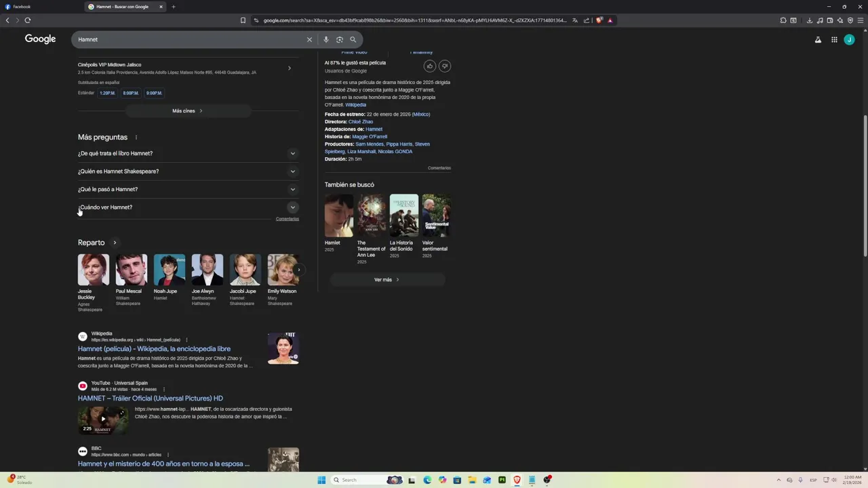Expand question ¿Cuándo ver Hamnet?
Viewport: 868px width, 488px height.
(x=189, y=207)
